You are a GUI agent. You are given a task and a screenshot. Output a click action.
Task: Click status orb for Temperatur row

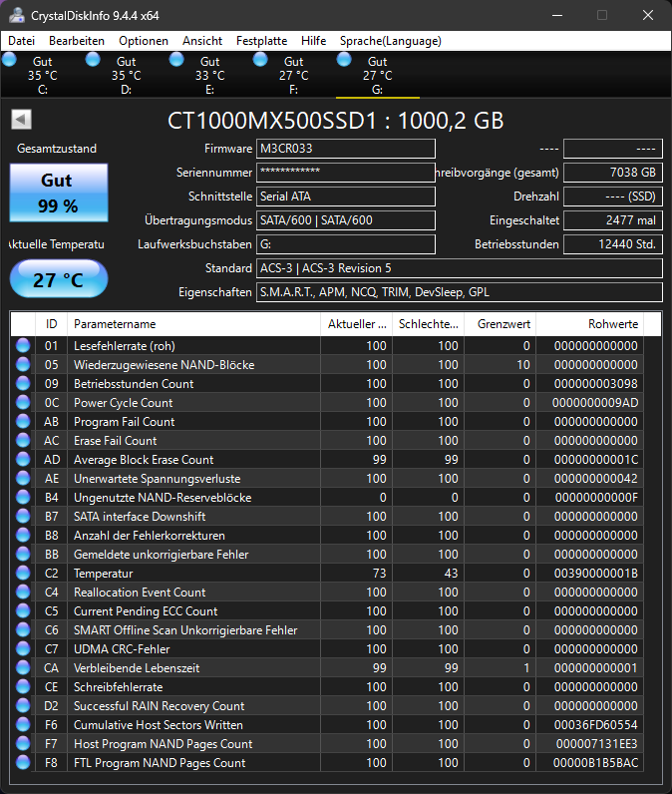pos(23,573)
